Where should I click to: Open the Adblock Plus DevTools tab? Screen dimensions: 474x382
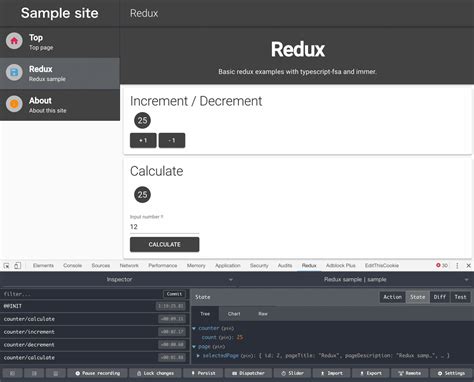pos(341,266)
